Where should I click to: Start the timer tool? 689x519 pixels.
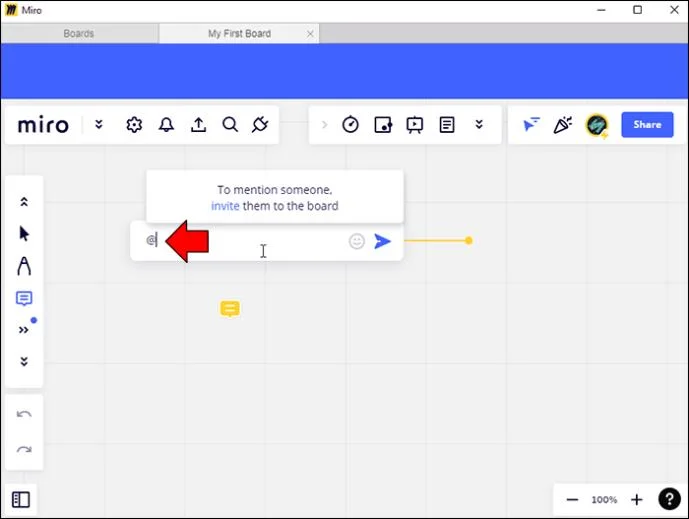[x=350, y=125]
